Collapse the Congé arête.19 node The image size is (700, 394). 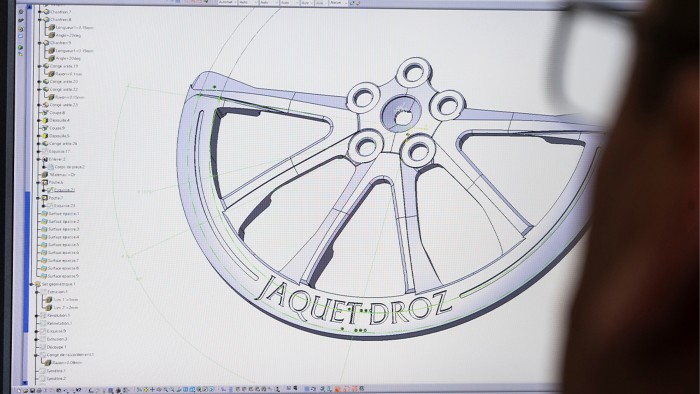pyautogui.click(x=40, y=66)
